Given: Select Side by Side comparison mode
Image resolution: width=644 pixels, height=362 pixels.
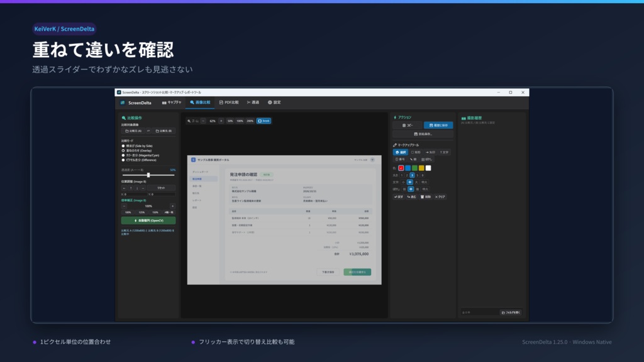Looking at the screenshot, I should (137, 146).
